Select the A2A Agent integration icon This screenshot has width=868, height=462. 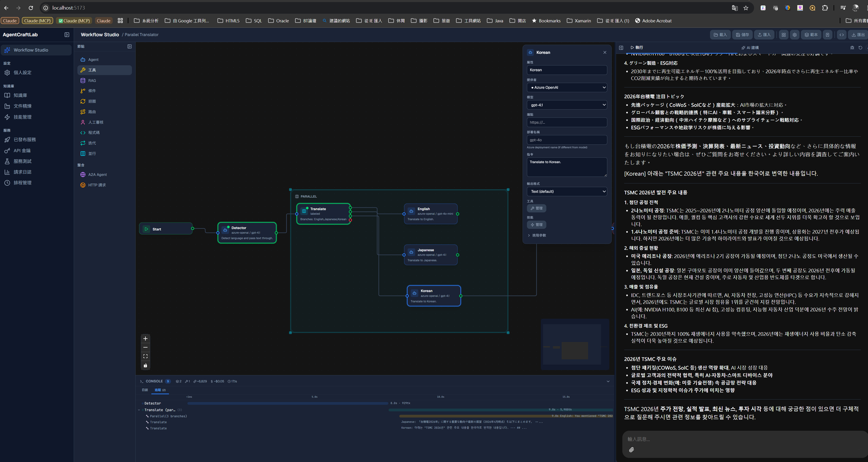coord(83,174)
